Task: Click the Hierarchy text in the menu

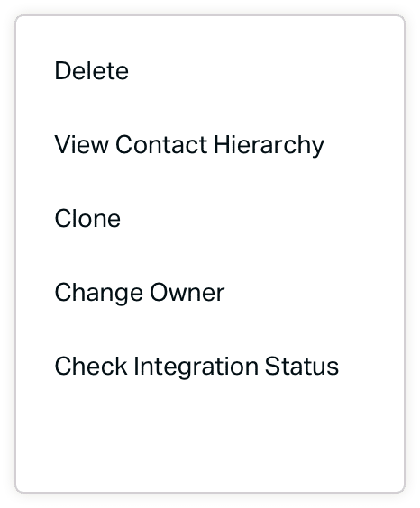Action: tap(269, 146)
